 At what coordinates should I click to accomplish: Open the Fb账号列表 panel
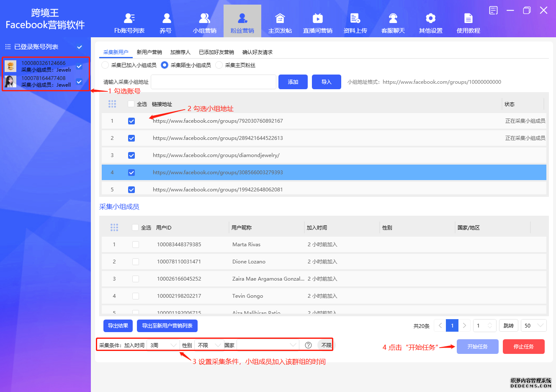[129, 21]
